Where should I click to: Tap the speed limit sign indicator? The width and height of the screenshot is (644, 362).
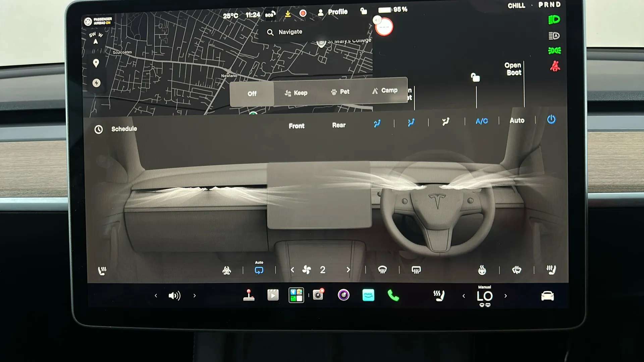point(384,26)
